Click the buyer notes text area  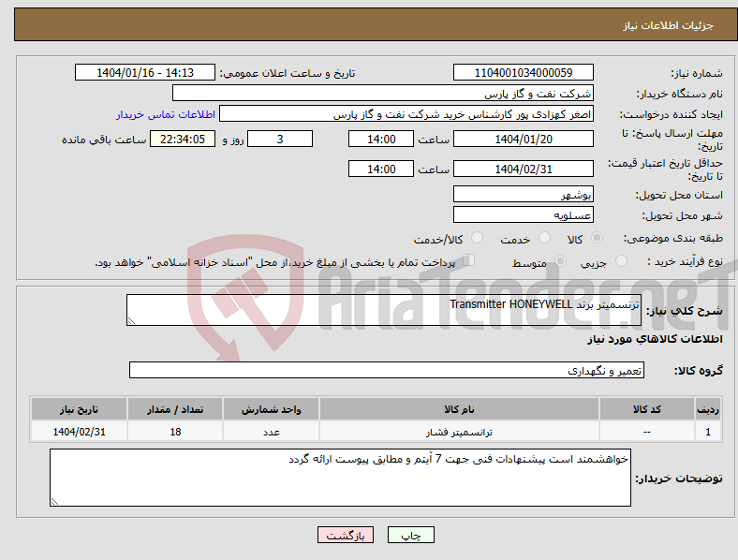click(340, 478)
